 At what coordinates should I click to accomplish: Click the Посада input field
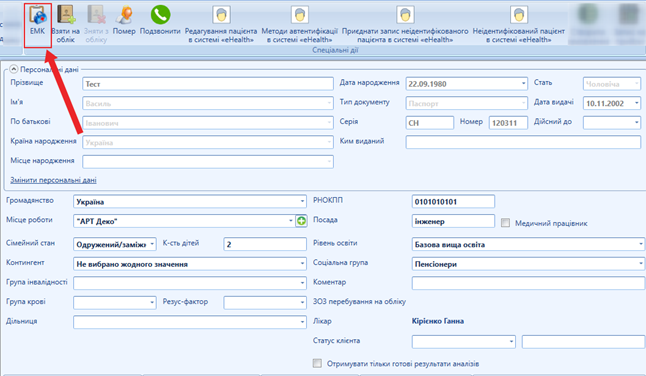453,221
